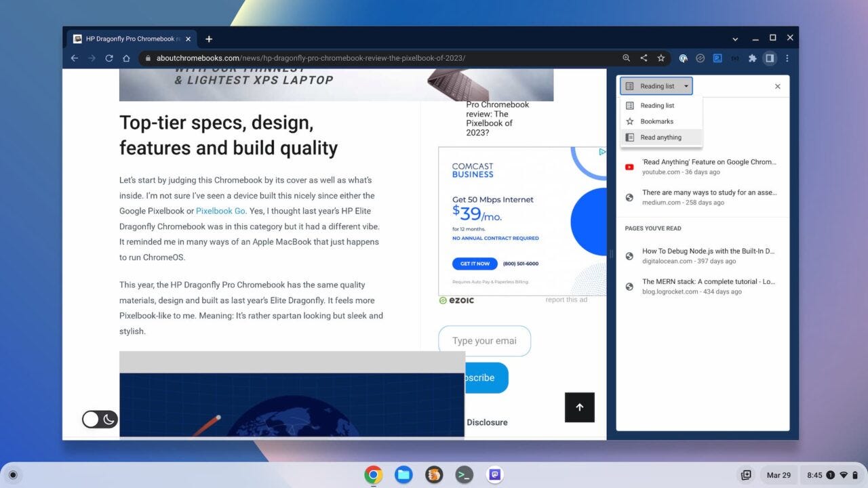Click the faint (x) extension icon
Screen dimensions: 868x488
coord(735,58)
